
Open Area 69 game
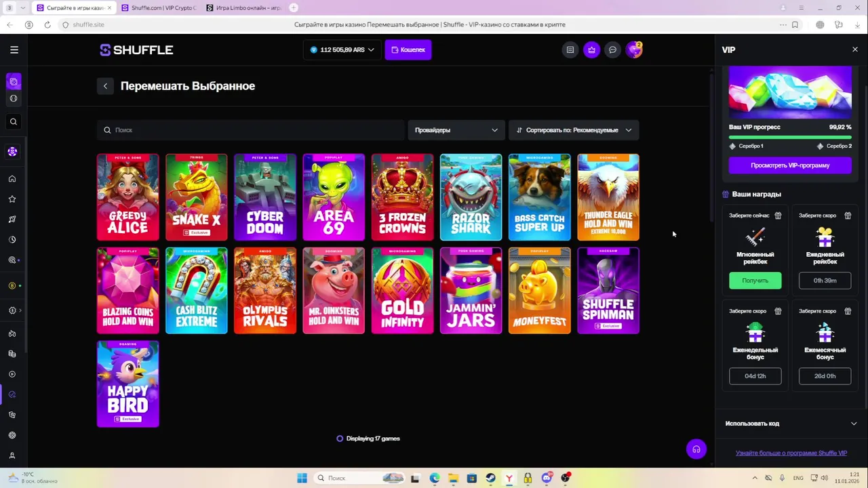click(x=334, y=197)
